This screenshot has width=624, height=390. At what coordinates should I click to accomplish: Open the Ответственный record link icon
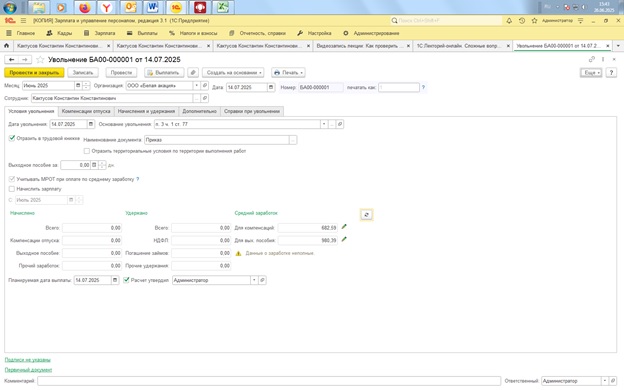[x=612, y=381]
